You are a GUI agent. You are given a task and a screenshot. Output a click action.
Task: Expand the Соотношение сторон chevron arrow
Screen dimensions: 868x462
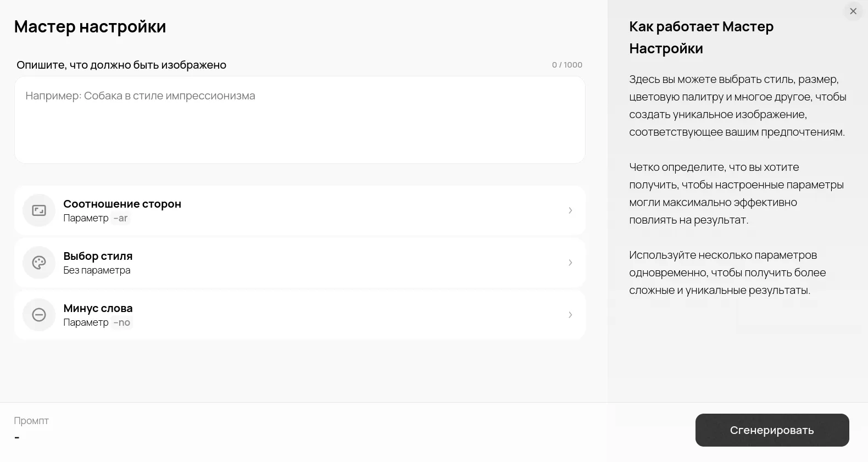click(x=570, y=210)
